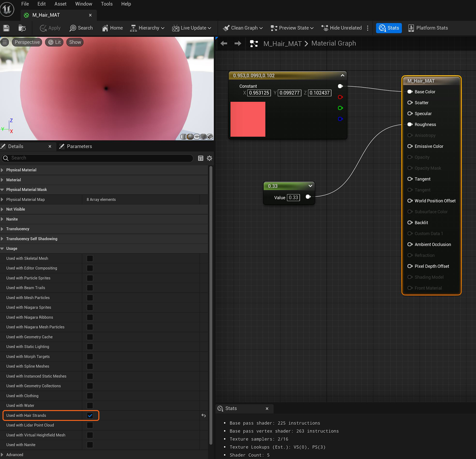Expand the Advanced section
The height and width of the screenshot is (459, 476).
click(x=2, y=455)
